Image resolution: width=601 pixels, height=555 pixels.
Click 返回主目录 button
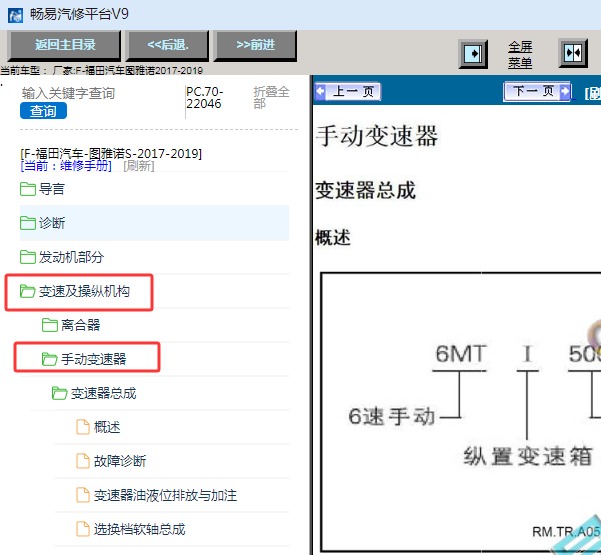[64, 45]
